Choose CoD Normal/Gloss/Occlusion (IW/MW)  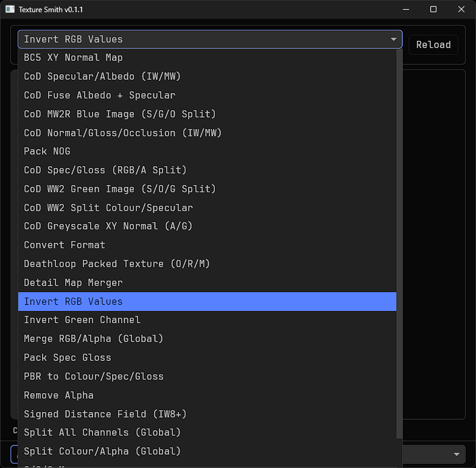tap(208, 133)
